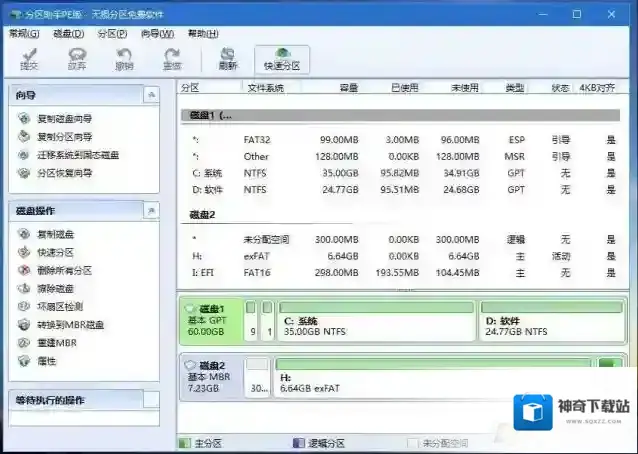The image size is (638, 454).
Task: Collapse the 磁盘操作 panel using its arrow
Action: click(x=150, y=210)
